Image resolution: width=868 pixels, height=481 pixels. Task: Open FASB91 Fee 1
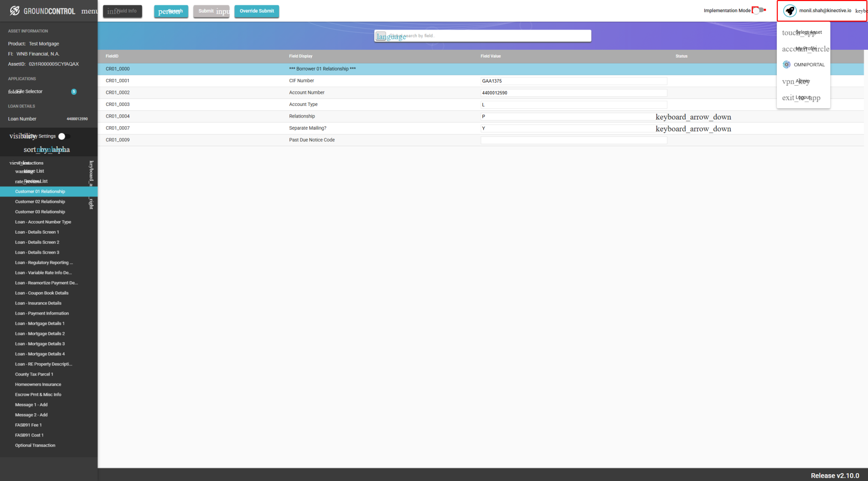pyautogui.click(x=28, y=425)
